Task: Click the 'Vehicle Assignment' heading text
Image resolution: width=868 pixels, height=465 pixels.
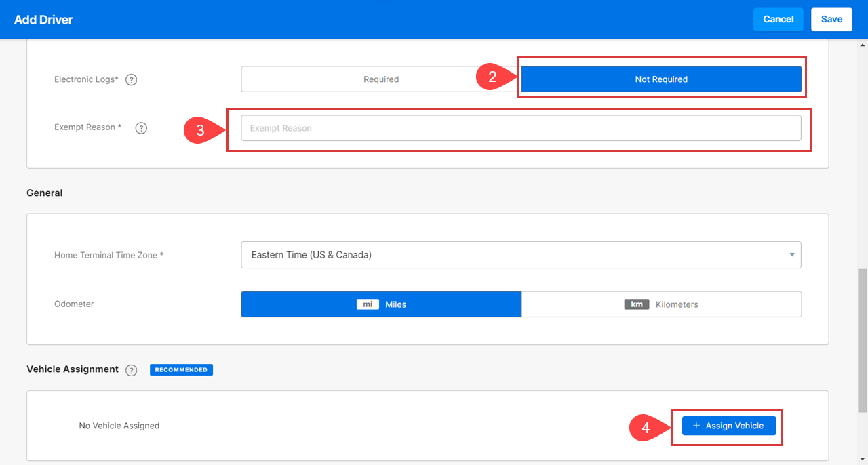Action: 73,369
